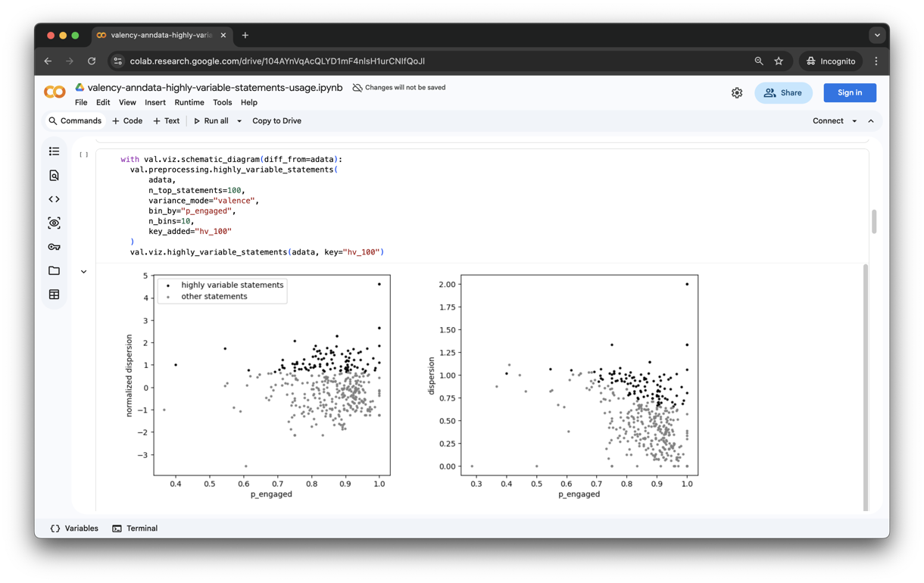
Task: Open Find and replace in sidebar
Action: [x=54, y=176]
